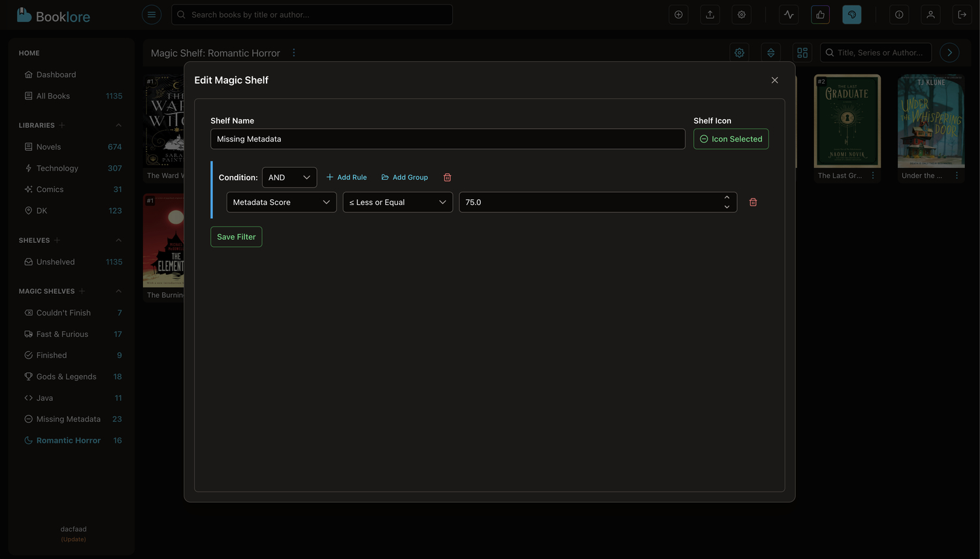Screen dimensions: 980x559
Task: Click the Booklore logo
Action: click(x=54, y=16)
